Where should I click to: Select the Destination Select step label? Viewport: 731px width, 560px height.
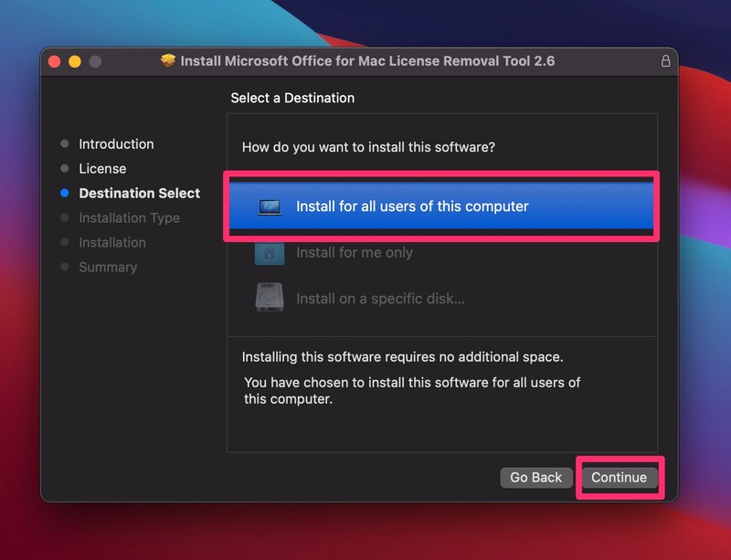[139, 194]
